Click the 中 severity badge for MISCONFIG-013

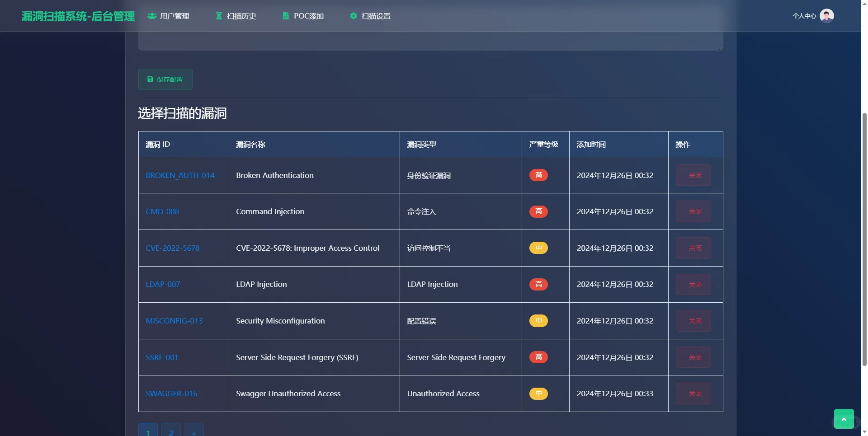(538, 321)
